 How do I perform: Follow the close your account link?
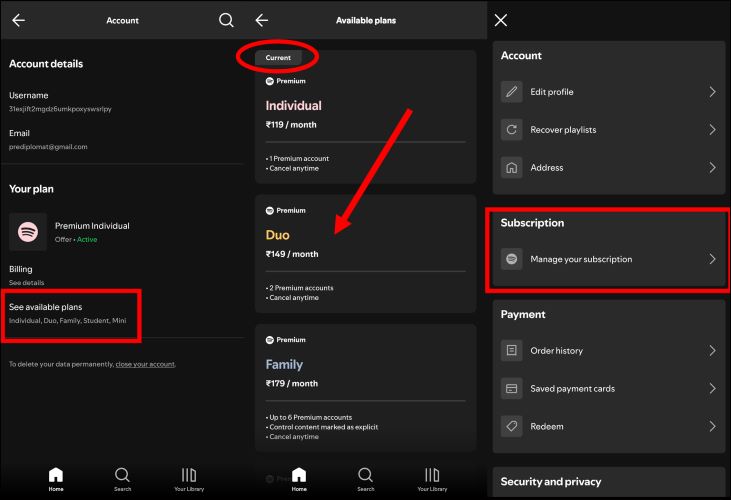[145, 364]
